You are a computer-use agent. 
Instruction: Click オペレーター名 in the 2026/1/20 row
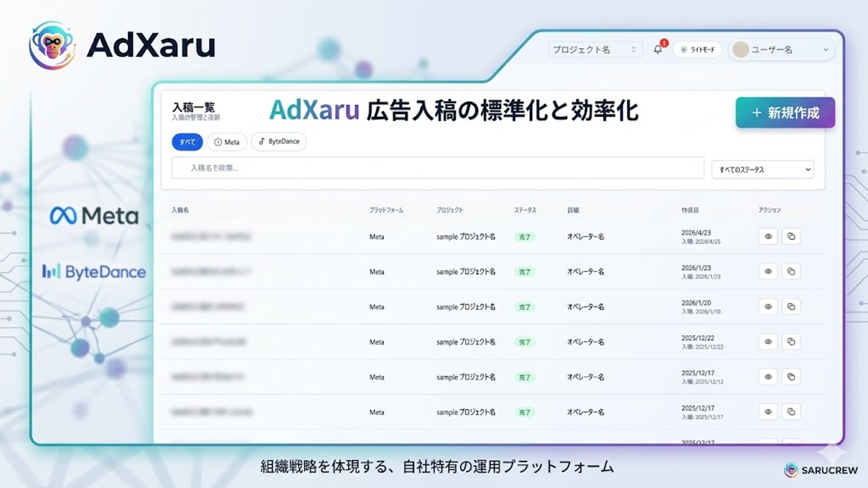click(585, 307)
